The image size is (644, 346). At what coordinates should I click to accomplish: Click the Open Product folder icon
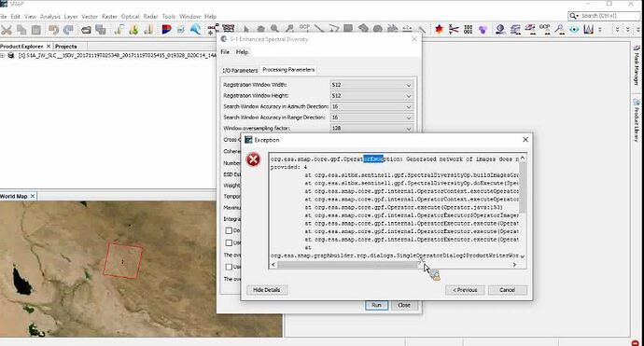86,30
